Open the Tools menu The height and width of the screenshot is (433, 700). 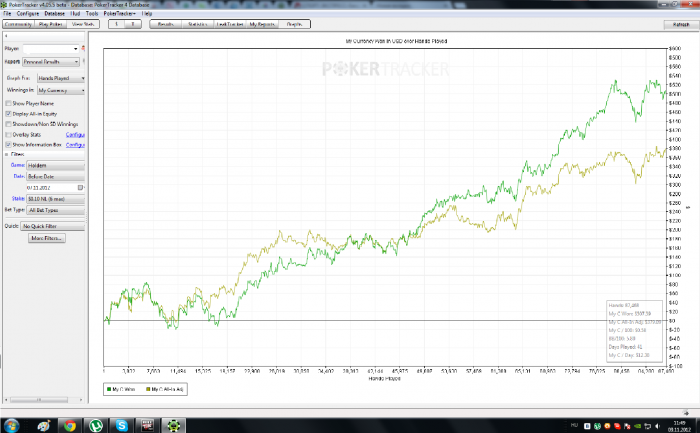[92, 13]
